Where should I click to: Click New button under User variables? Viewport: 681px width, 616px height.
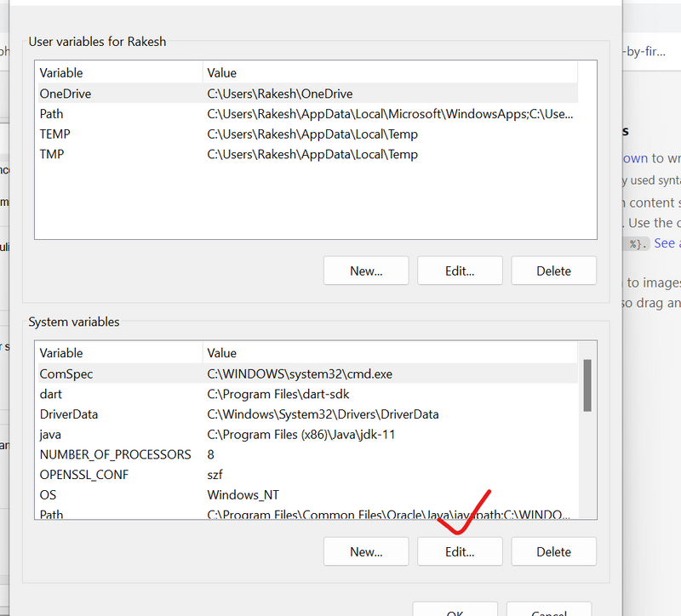click(x=366, y=271)
